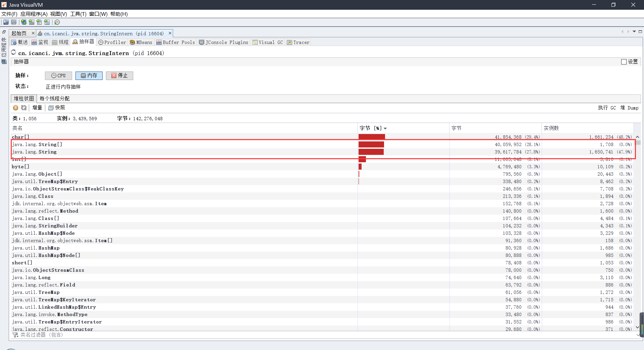Click 字节 [%] column sort arrow
Viewport: 644px width, 350px height.
(x=385, y=129)
